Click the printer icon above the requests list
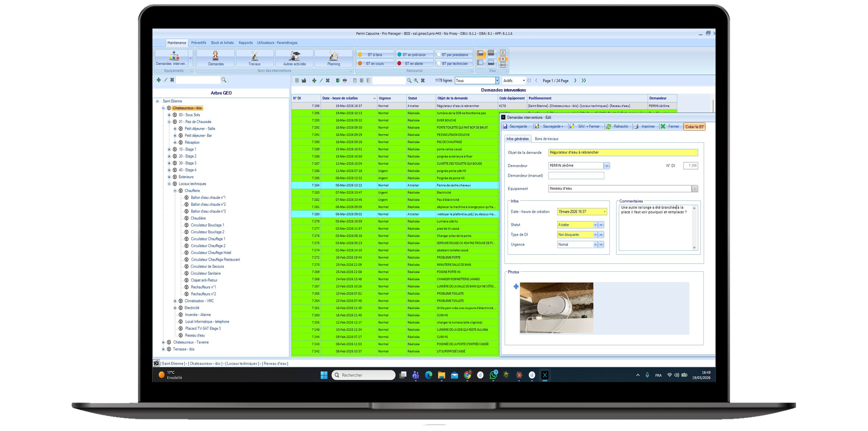This screenshot has height=431, width=868. click(x=344, y=81)
